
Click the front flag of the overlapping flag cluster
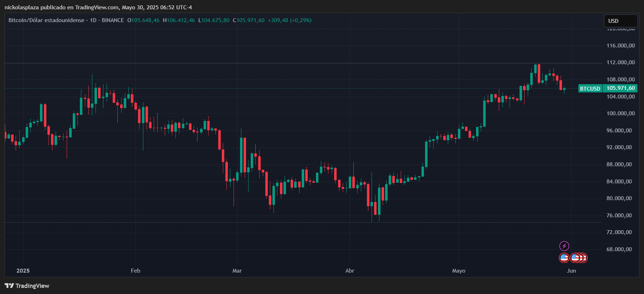pyautogui.click(x=575, y=258)
